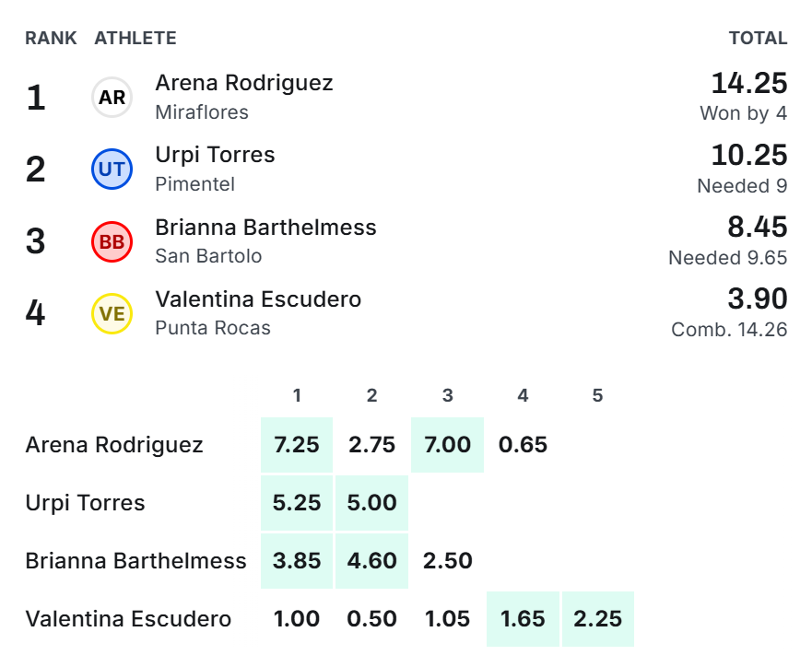Click the yellow VE avatar badge
Viewport: 812px width, 667px height.
(112, 313)
